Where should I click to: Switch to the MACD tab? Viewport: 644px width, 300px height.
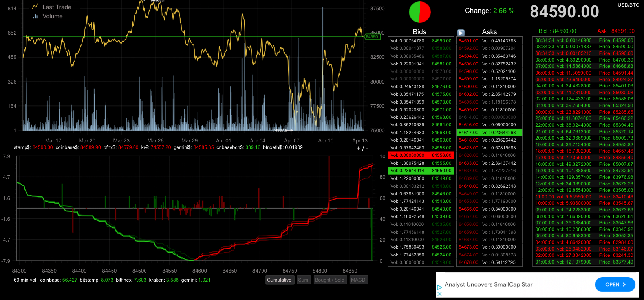click(x=358, y=280)
